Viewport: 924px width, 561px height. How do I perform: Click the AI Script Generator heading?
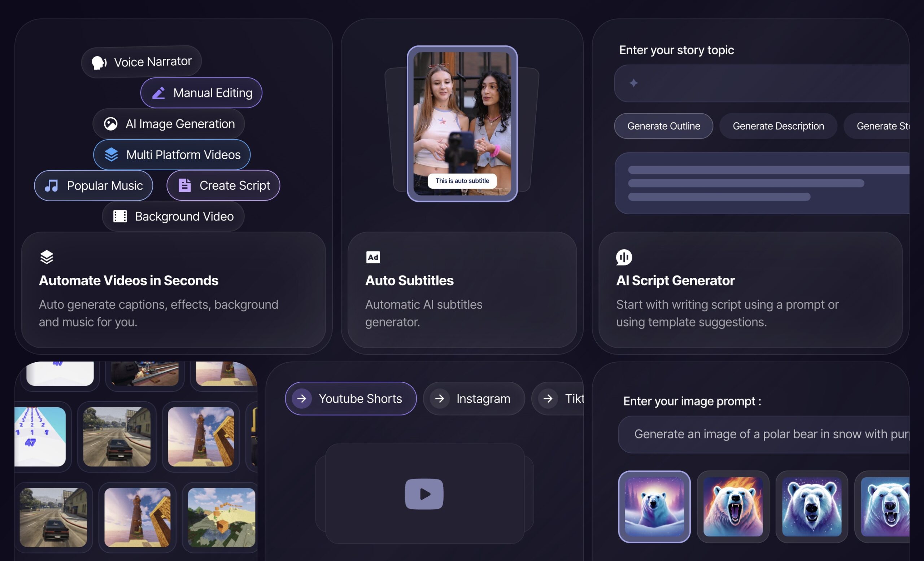pyautogui.click(x=675, y=281)
